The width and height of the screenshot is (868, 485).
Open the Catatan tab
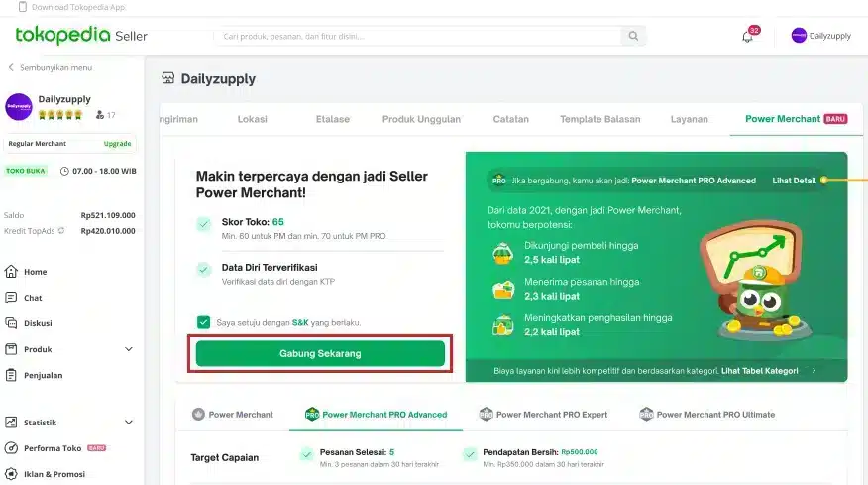[x=511, y=119]
